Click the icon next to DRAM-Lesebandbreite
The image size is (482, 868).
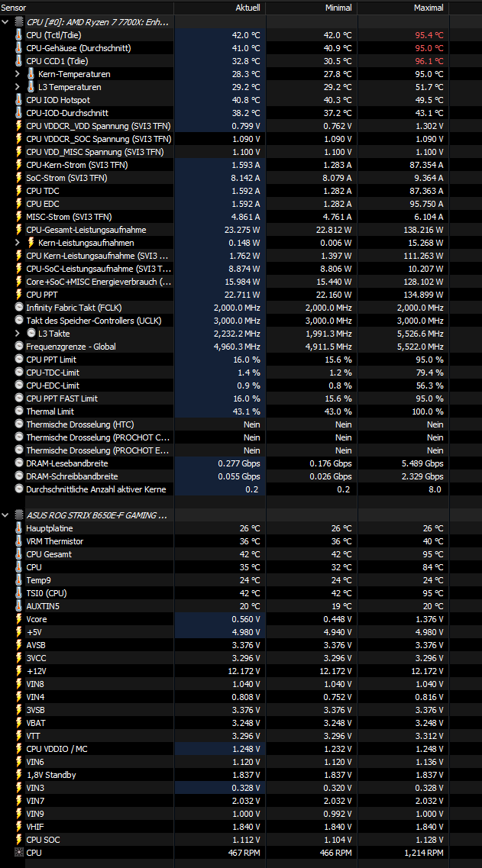pos(19,463)
